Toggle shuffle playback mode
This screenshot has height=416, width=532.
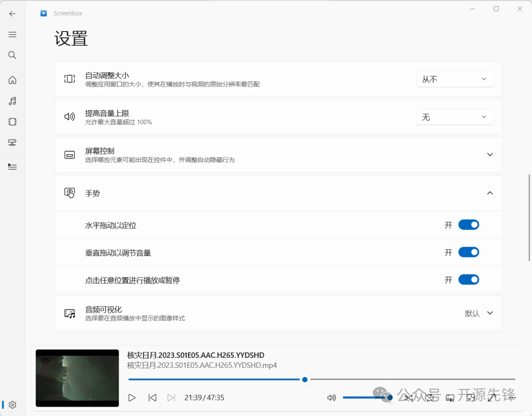tap(409, 397)
